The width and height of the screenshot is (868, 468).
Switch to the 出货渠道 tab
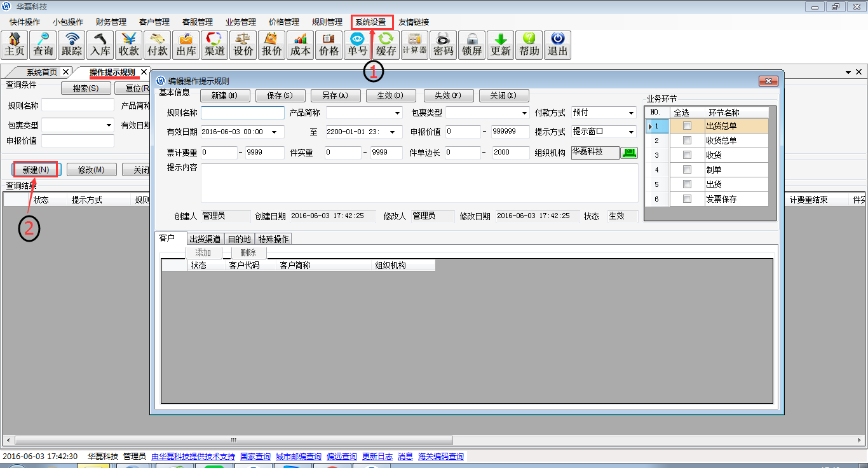pos(205,239)
